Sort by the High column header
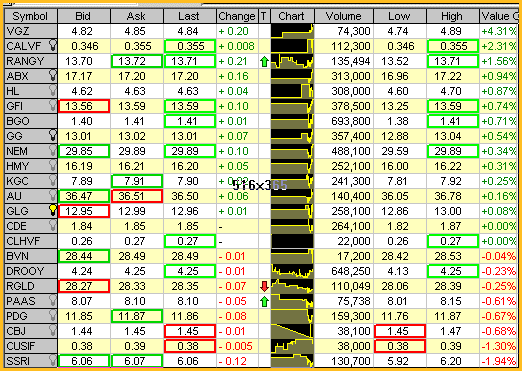 tap(453, 16)
